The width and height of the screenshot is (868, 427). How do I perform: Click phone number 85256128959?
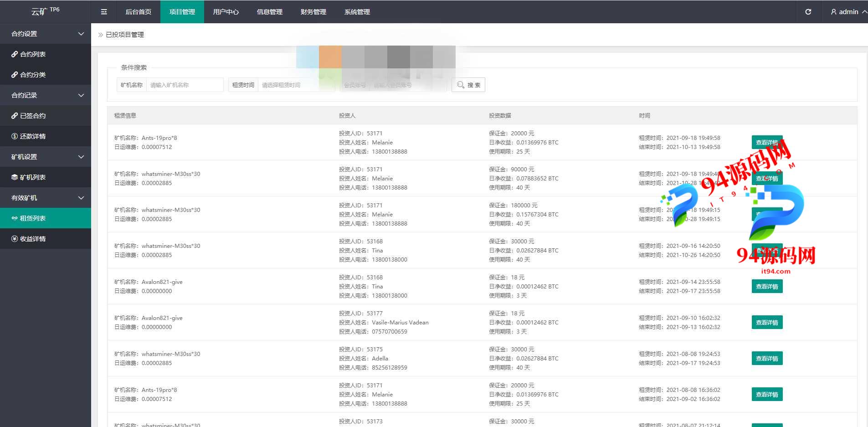click(390, 367)
